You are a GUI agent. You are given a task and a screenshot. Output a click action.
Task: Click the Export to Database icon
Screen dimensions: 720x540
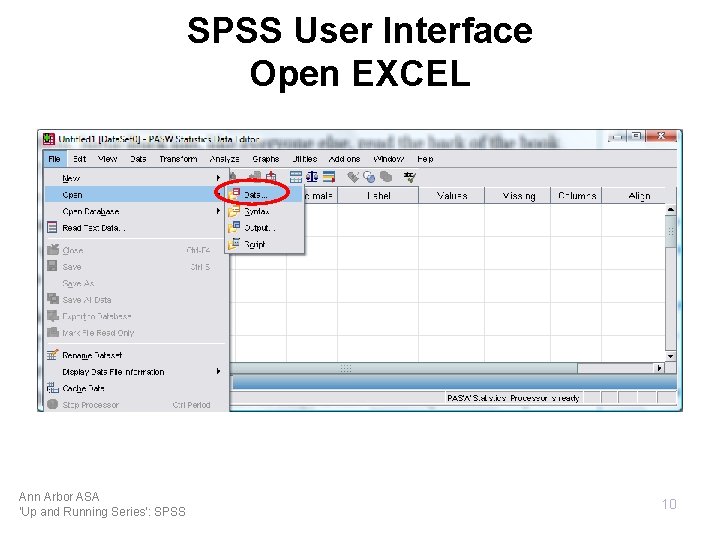(53, 315)
